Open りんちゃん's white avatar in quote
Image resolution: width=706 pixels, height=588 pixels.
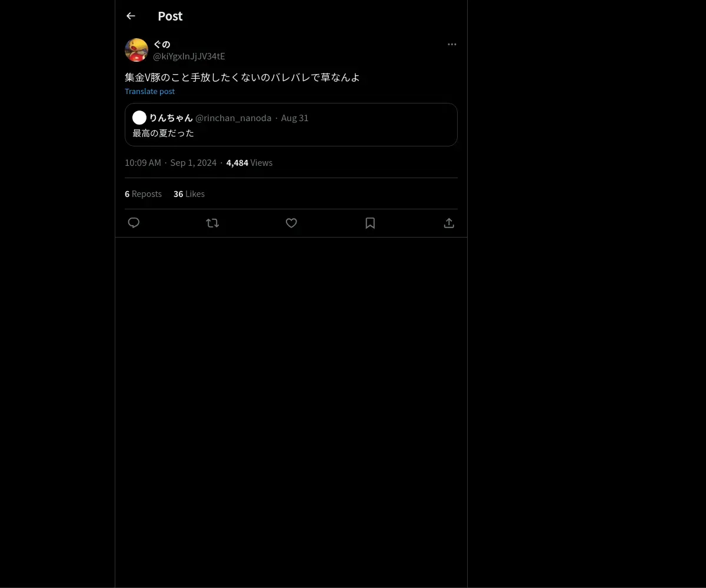pyautogui.click(x=139, y=118)
